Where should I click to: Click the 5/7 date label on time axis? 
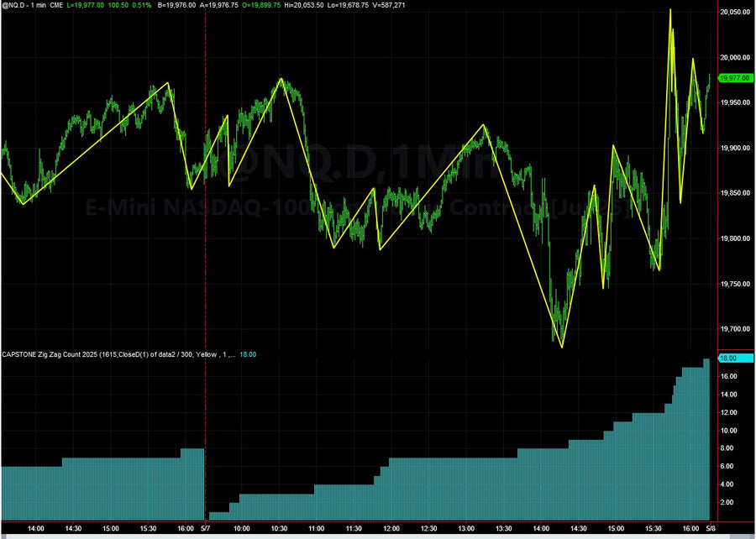pos(206,528)
